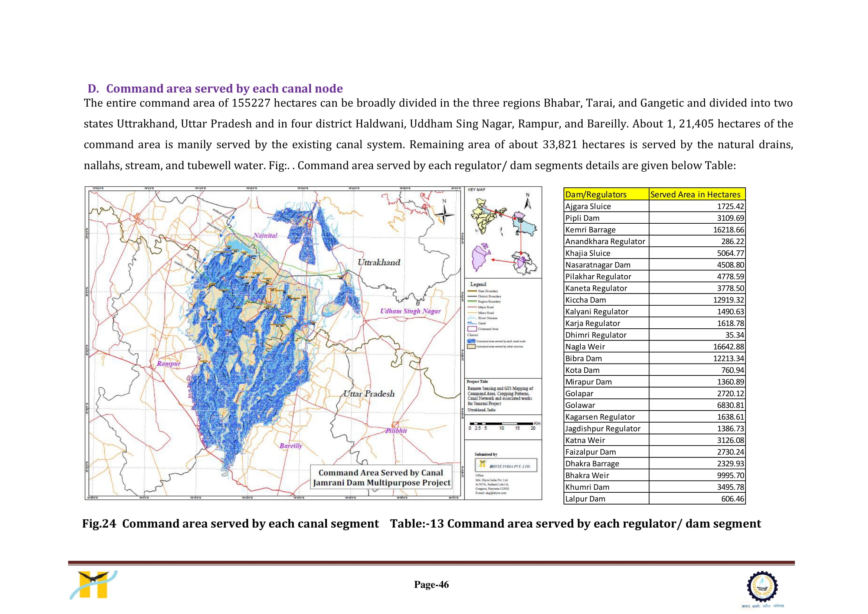Image resolution: width=868 pixels, height=614 pixels.
Task: Click the 'Bareilly' label on the map
Action: pyautogui.click(x=291, y=446)
